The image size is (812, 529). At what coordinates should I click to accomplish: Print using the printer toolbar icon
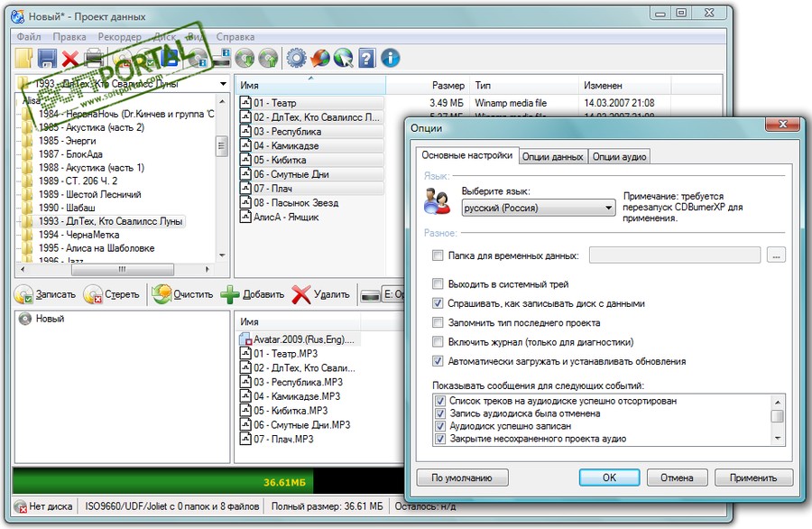[94, 58]
